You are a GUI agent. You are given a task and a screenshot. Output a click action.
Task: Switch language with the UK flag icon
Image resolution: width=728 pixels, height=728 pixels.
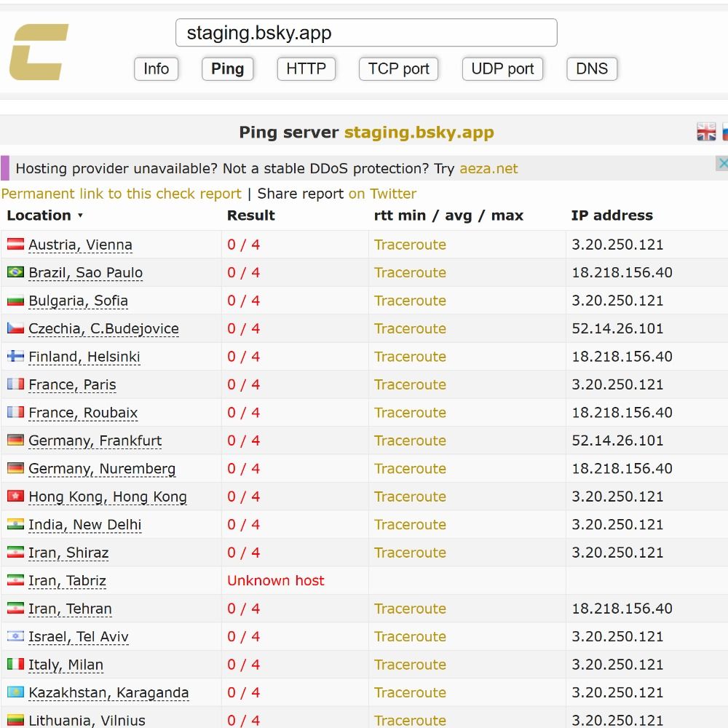(x=705, y=132)
